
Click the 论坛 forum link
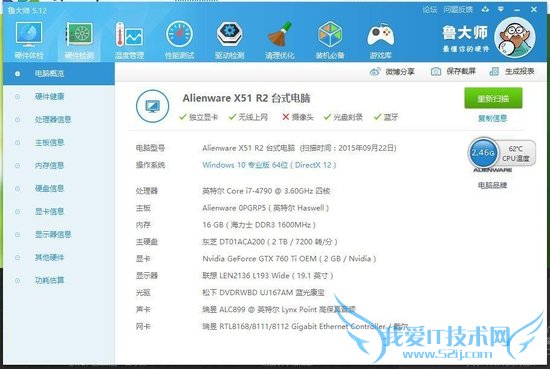tap(430, 10)
